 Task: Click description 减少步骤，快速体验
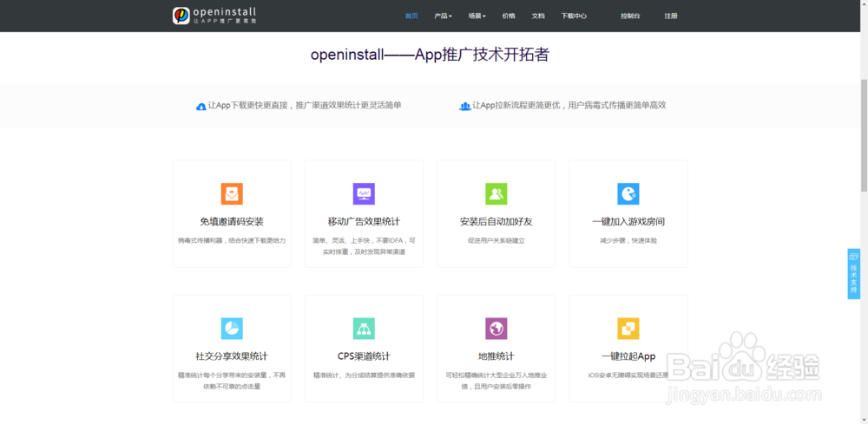tap(628, 240)
